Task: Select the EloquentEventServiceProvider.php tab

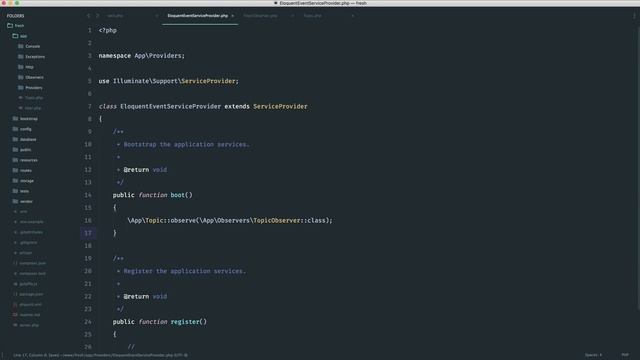Action: 198,16
